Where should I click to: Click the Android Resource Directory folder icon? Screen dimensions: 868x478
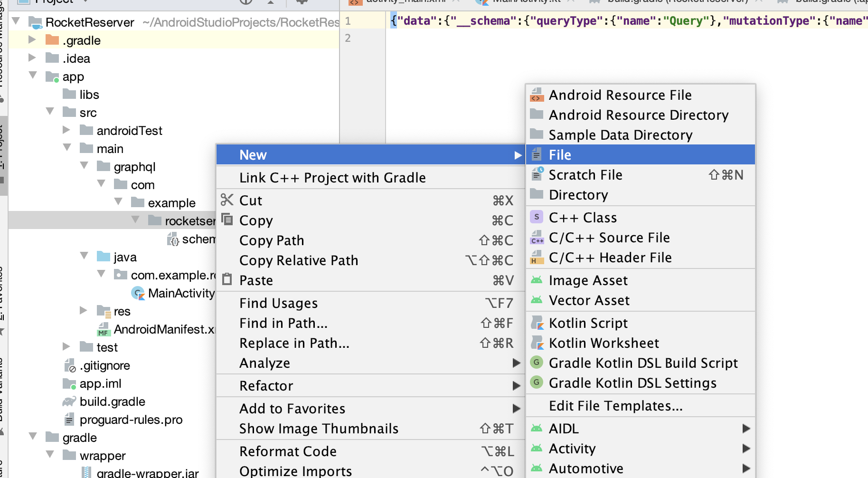click(x=537, y=115)
